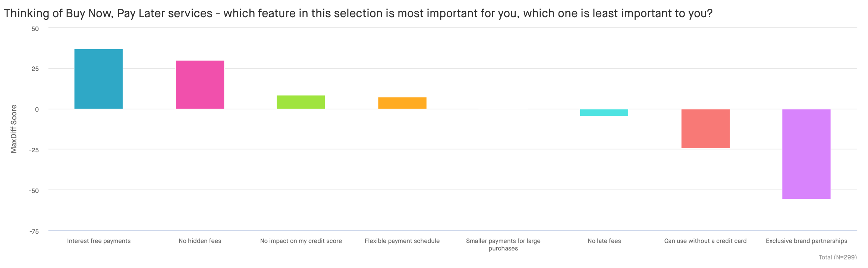Select the purple Exclusive brand partnerships bar

coord(806,154)
